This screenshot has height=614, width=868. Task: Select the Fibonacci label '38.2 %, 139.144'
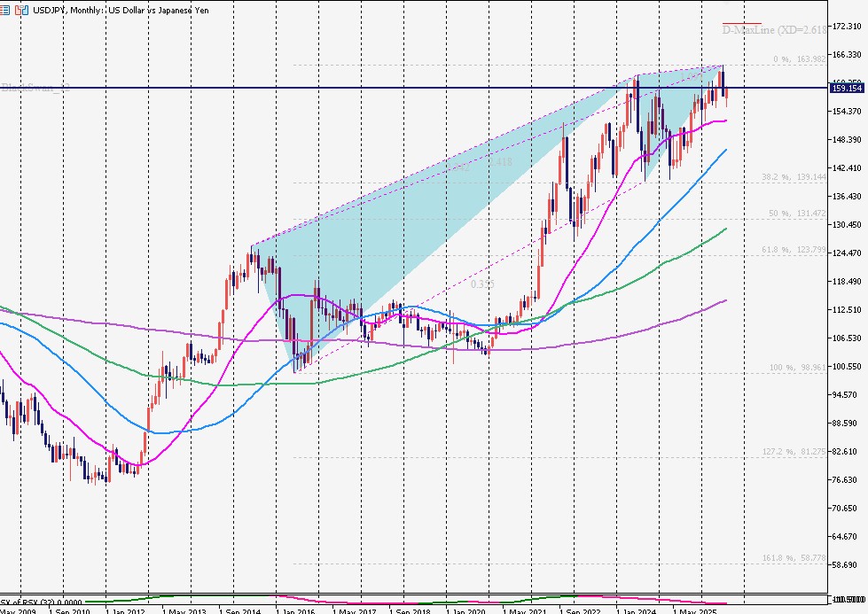[794, 177]
